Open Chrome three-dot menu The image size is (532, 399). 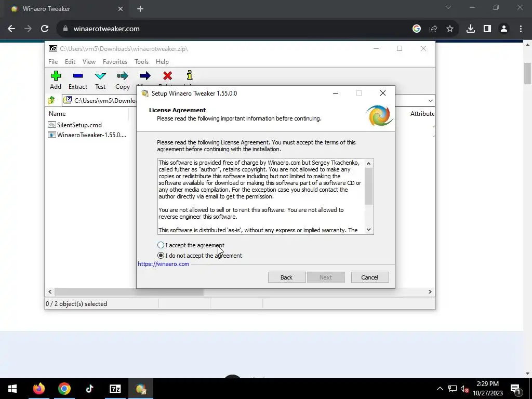coord(521,29)
